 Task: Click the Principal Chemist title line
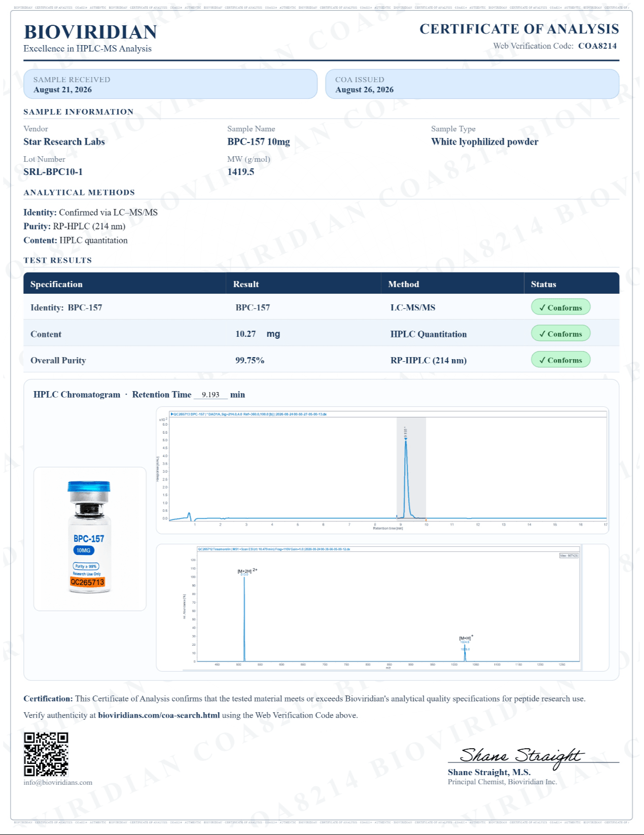[502, 782]
